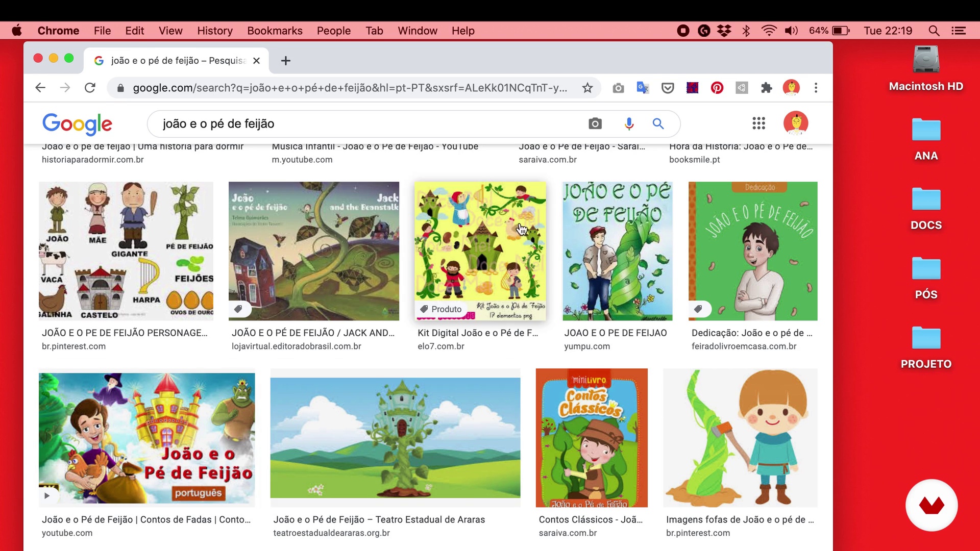This screenshot has width=980, height=551.
Task: Open the Extensions puzzle piece menu
Action: point(766,88)
